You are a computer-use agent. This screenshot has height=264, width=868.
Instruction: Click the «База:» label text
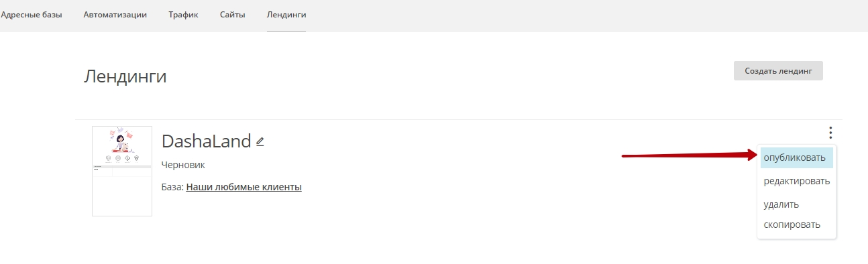pyautogui.click(x=172, y=187)
